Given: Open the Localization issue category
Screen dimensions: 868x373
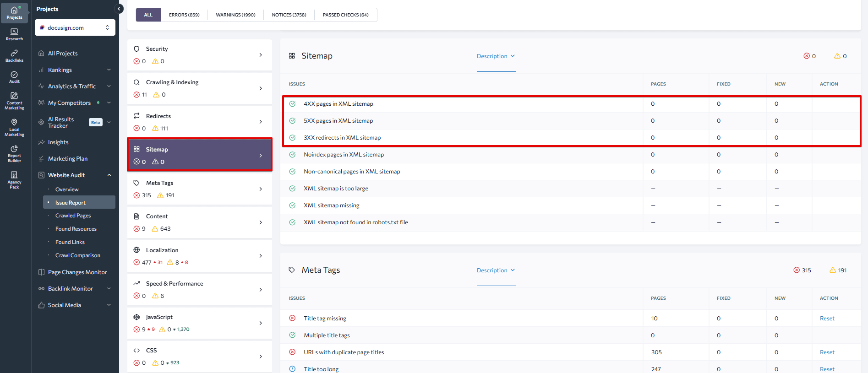Looking at the screenshot, I should [x=199, y=256].
